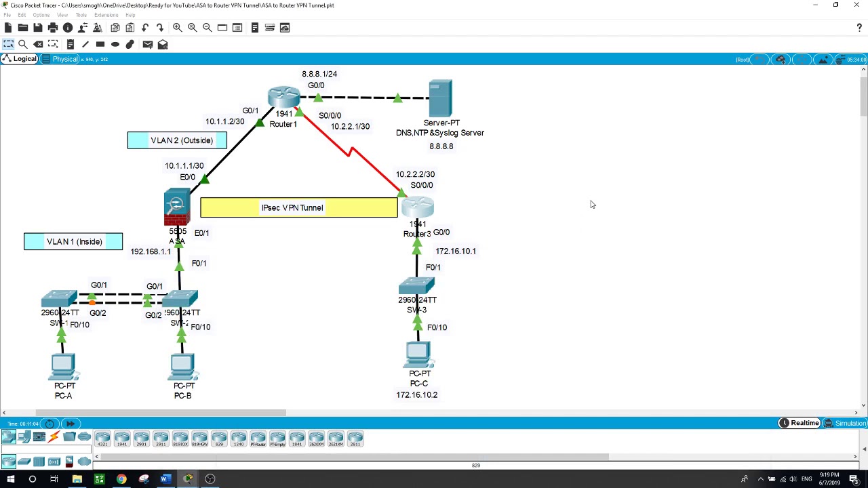Open Google Chrome from taskbar
Viewport: 868px width, 488px height.
tap(121, 479)
